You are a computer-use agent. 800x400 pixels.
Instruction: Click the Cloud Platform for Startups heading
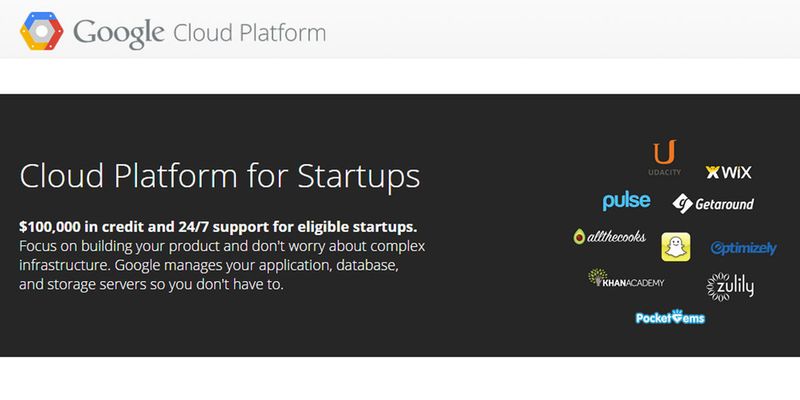point(220,177)
